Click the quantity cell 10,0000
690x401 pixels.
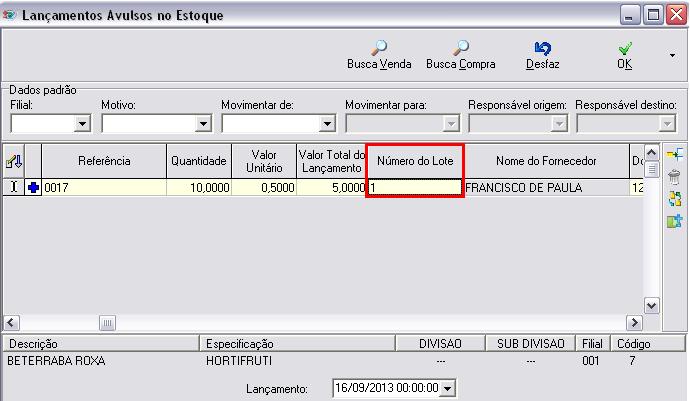[x=199, y=188]
